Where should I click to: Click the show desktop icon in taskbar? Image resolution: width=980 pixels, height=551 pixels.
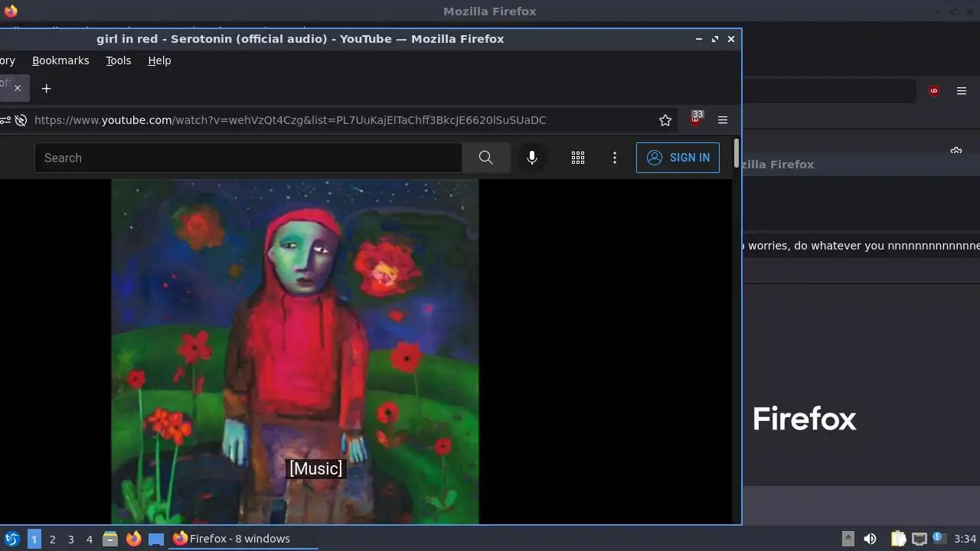[x=156, y=539]
